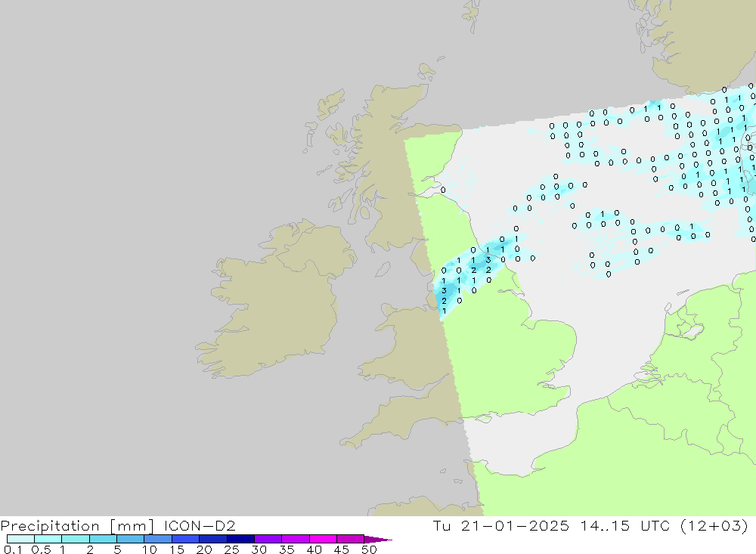Image resolution: width=756 pixels, height=554 pixels.
Task: Click the "14..15 UTC" time text
Action: [625, 525]
